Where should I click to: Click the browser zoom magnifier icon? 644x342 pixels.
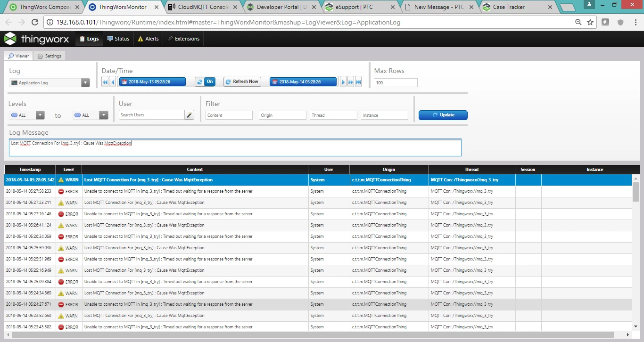click(578, 22)
